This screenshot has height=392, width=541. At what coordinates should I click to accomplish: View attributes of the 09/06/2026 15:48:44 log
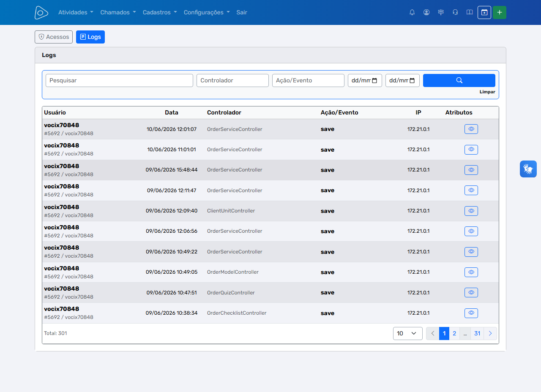[x=471, y=170]
